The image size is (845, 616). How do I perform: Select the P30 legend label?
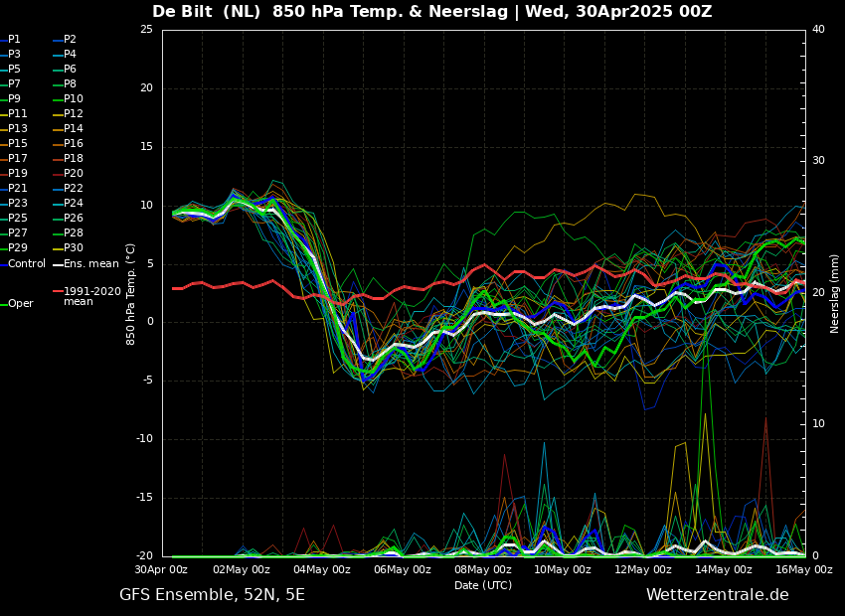pos(73,248)
